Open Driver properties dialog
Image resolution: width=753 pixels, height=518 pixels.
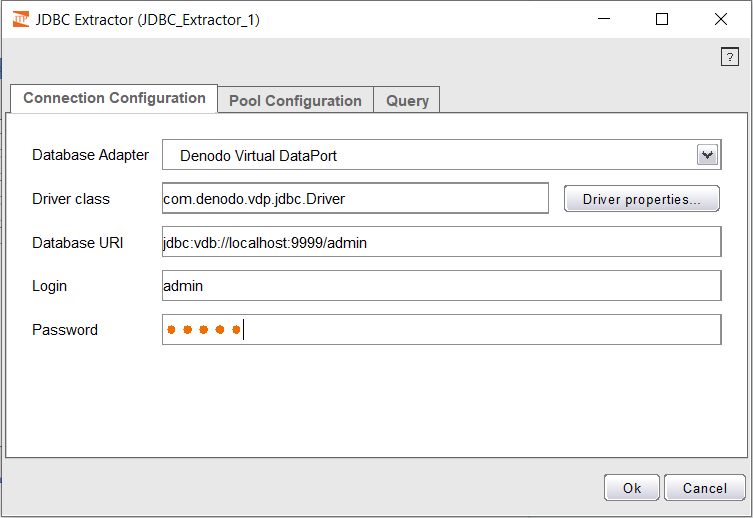(x=642, y=199)
